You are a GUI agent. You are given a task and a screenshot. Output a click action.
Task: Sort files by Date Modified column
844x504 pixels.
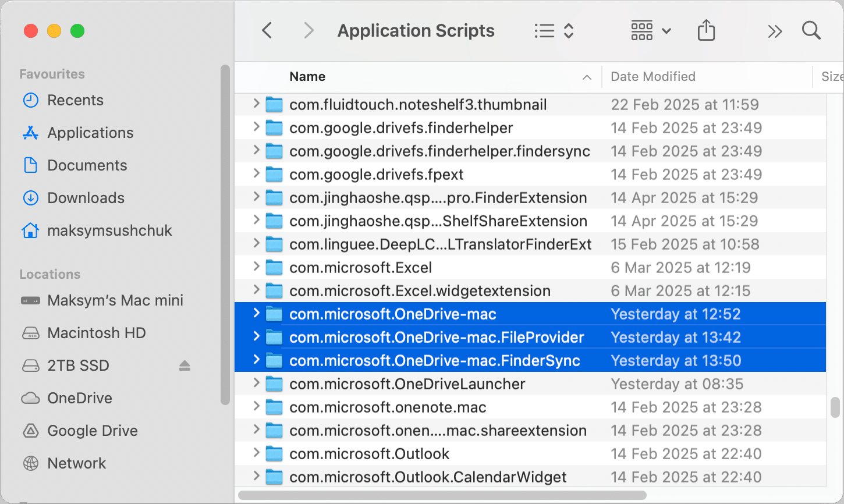(652, 76)
